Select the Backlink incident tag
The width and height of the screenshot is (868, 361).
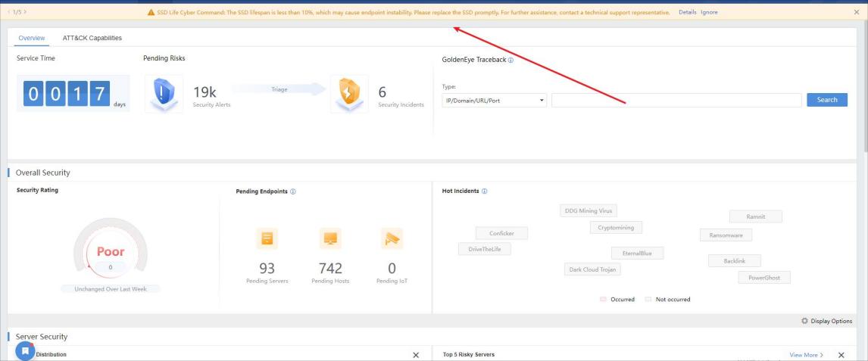point(735,261)
